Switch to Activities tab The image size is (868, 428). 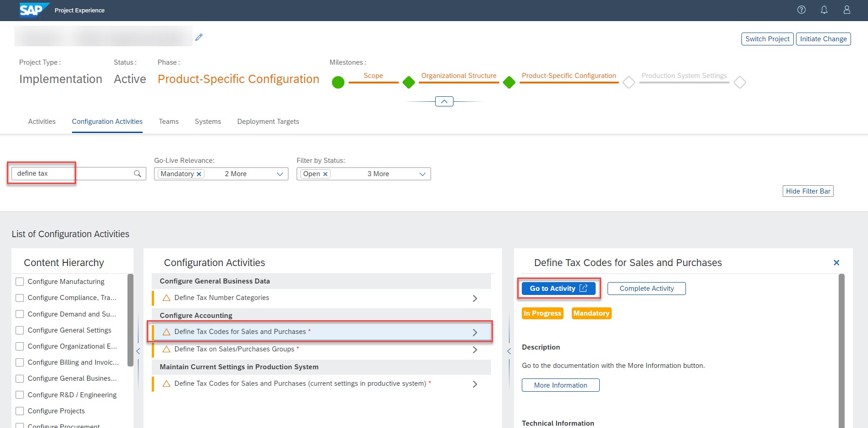[x=42, y=122]
